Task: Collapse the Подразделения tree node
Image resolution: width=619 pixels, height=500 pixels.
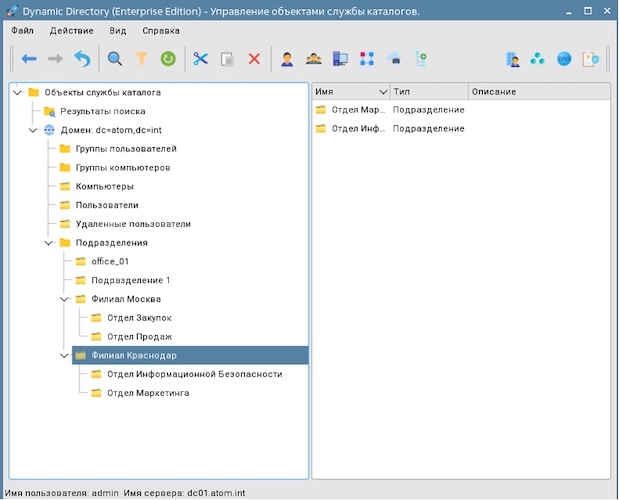Action: click(49, 242)
